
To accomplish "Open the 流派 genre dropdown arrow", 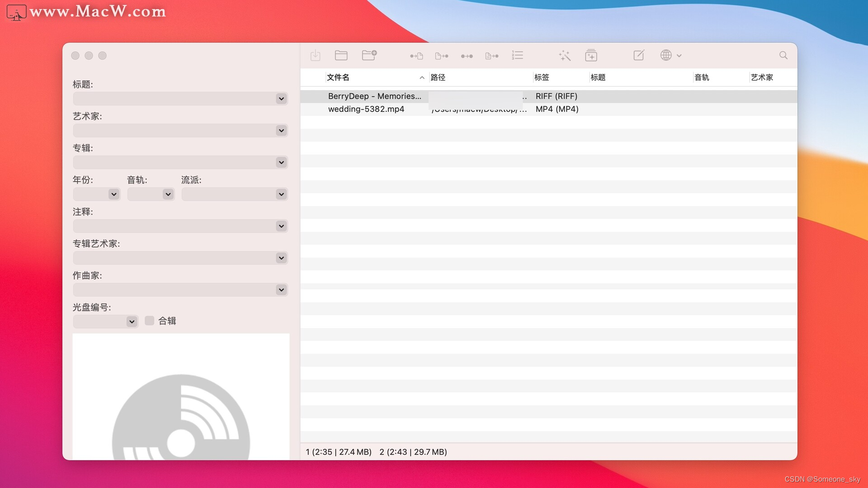I will point(281,194).
